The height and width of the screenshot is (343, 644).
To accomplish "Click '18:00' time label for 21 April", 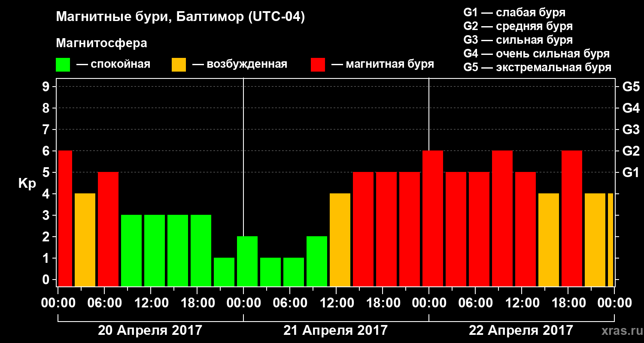I will [383, 303].
